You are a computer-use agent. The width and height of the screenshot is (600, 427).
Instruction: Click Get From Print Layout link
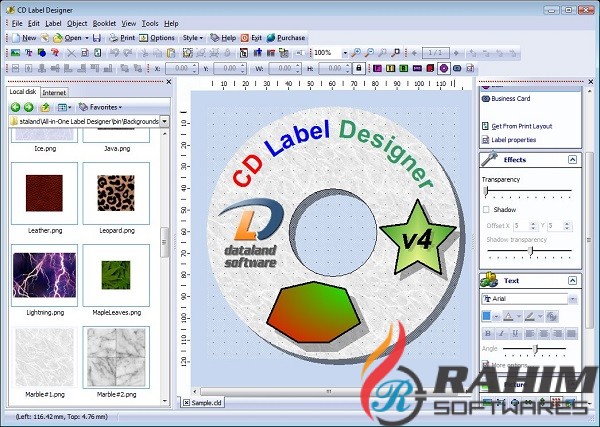pyautogui.click(x=517, y=126)
